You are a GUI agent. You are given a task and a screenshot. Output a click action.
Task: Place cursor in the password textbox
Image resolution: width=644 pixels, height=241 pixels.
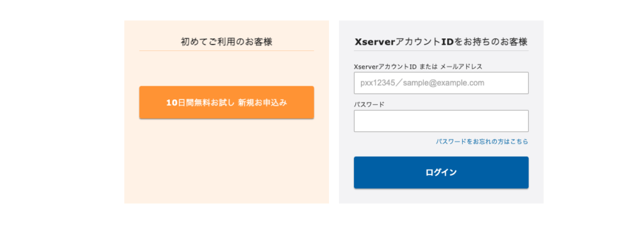pyautogui.click(x=441, y=121)
